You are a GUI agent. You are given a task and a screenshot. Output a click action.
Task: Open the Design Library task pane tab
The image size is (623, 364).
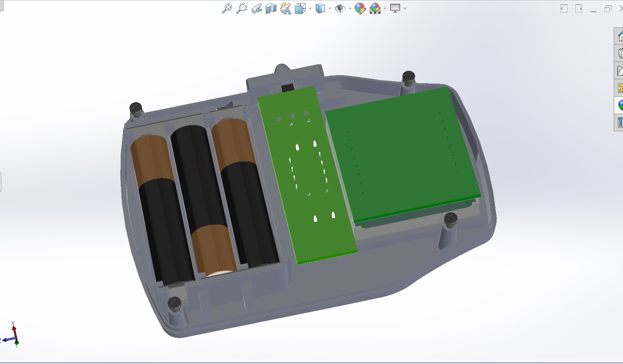click(x=620, y=53)
